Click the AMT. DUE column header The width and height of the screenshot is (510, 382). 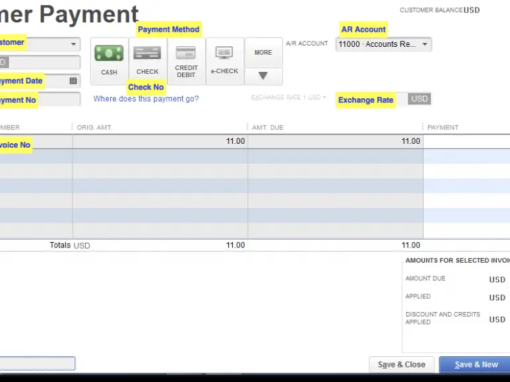click(268, 127)
